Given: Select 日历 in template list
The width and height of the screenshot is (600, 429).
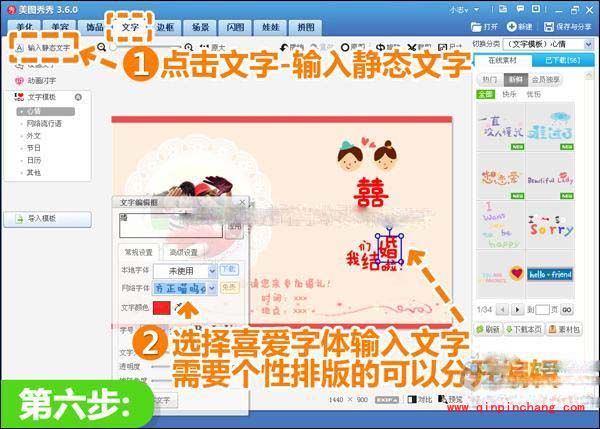Looking at the screenshot, I should tap(34, 160).
